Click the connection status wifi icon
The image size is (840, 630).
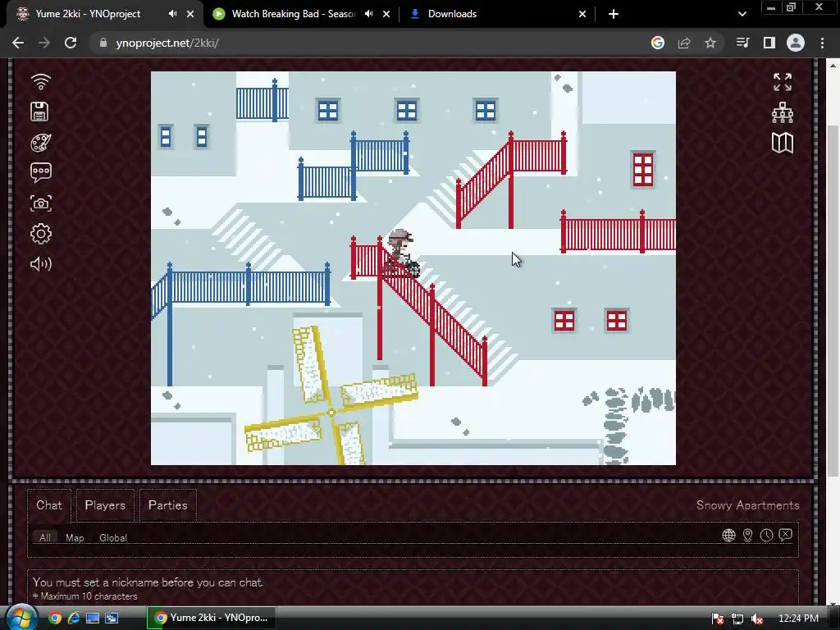coord(41,82)
